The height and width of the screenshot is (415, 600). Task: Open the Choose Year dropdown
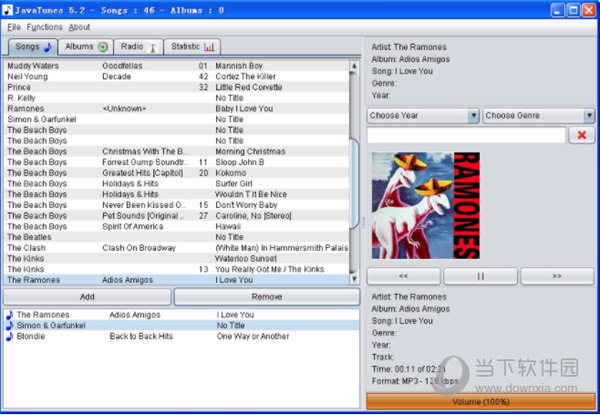click(423, 116)
